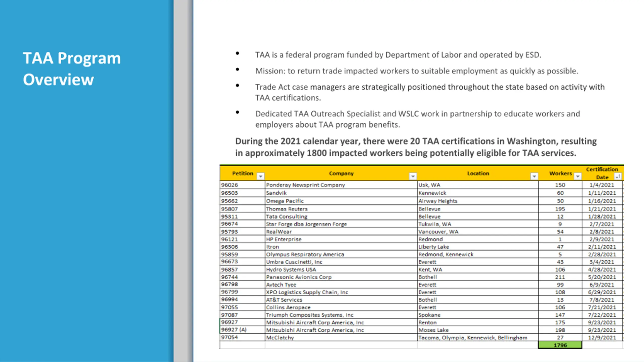
Task: Open the Petition column filter dropdown
Action: pos(261,176)
